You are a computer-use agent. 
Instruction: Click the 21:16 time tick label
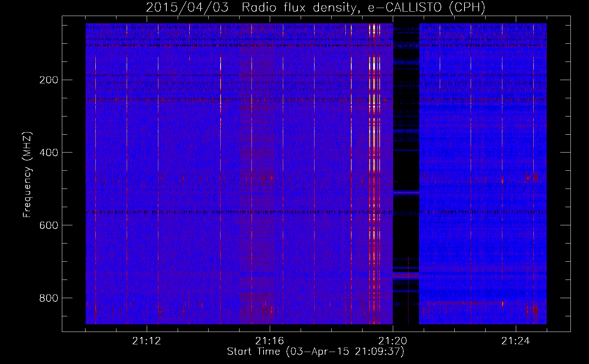coord(269,341)
